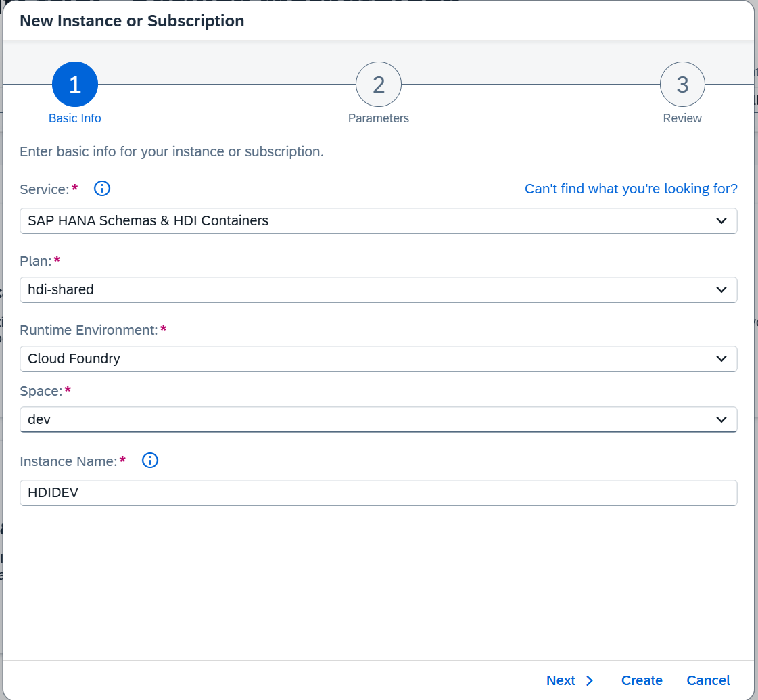Viewport: 758px width, 700px height.
Task: Click the Service label
Action: click(45, 189)
